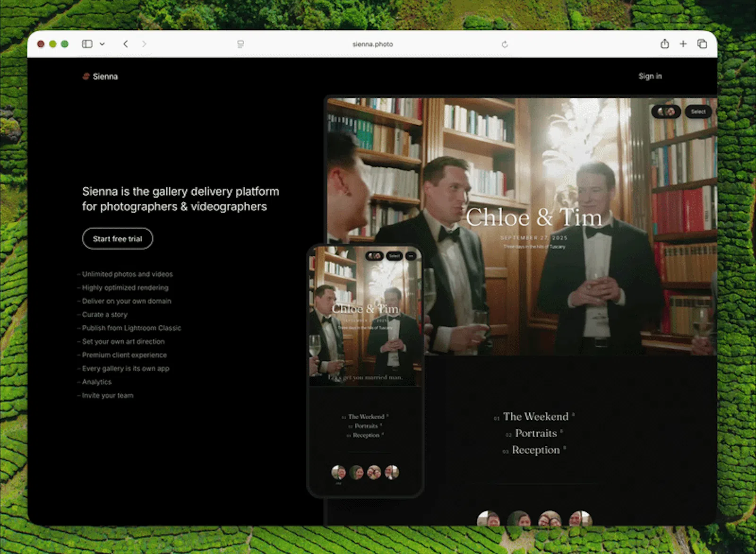Click the Chloe & Tim title in the desktop gallery
Viewport: 756px width, 554px height.
click(x=534, y=217)
